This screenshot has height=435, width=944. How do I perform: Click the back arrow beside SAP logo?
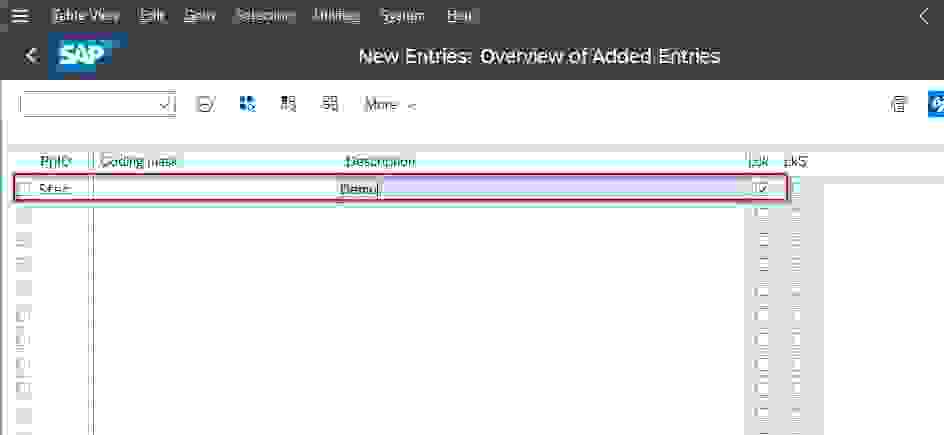click(32, 56)
